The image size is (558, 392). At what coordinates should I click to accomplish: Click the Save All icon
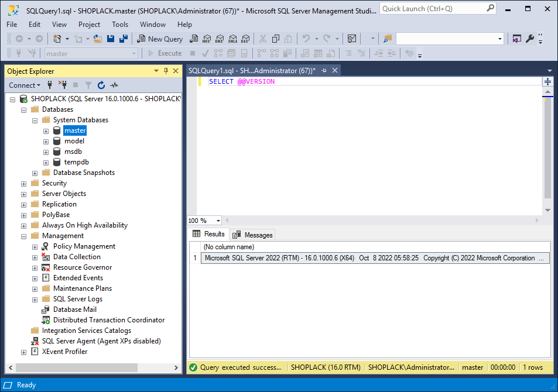pos(124,39)
